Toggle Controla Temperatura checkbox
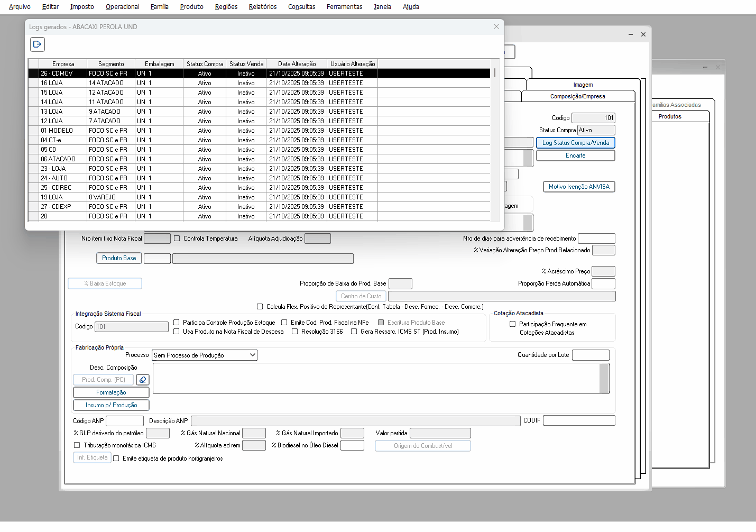The width and height of the screenshot is (756, 532). (x=177, y=239)
